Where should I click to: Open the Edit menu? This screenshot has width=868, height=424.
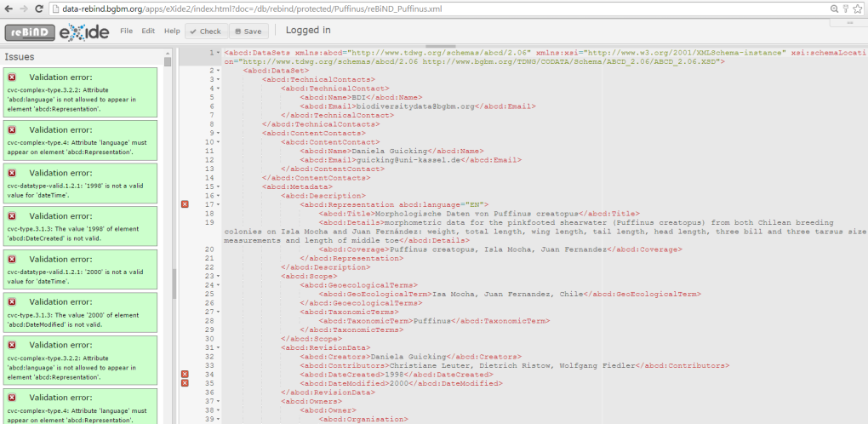click(x=148, y=31)
